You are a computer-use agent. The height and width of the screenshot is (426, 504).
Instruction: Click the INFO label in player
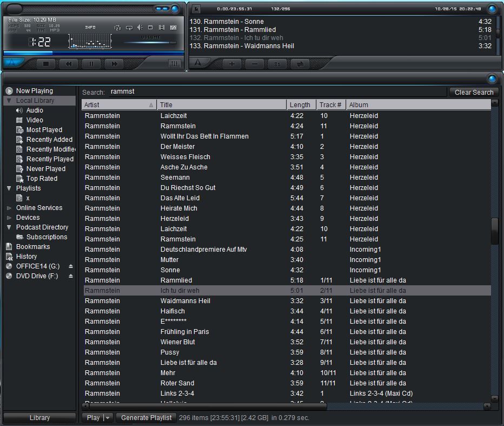click(x=90, y=28)
